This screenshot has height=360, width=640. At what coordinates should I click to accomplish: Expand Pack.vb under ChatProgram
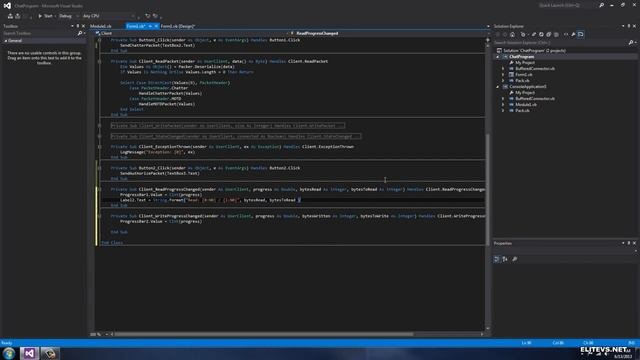[x=503, y=80]
